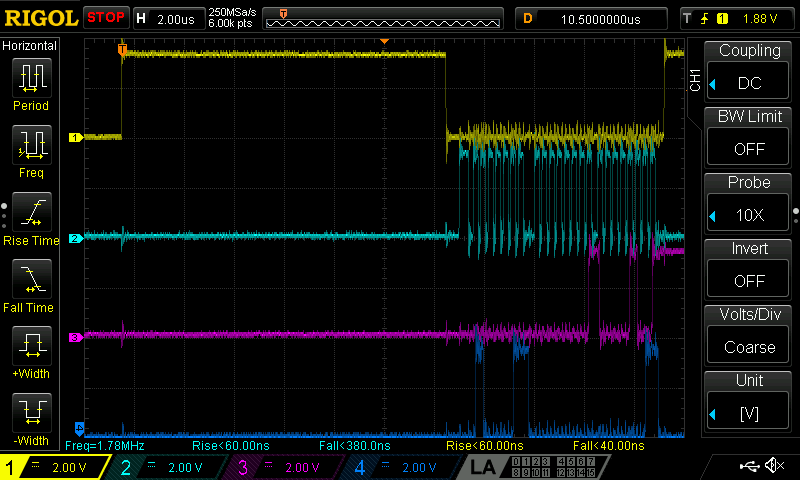Click the channel 4 ground level marker
Screen dimensions: 800x480
(x=79, y=428)
